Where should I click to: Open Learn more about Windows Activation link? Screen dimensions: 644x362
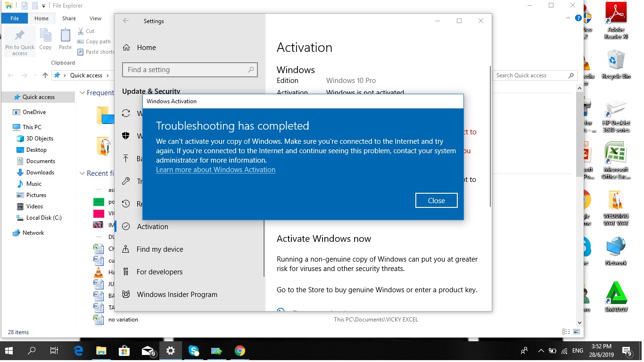(x=215, y=170)
